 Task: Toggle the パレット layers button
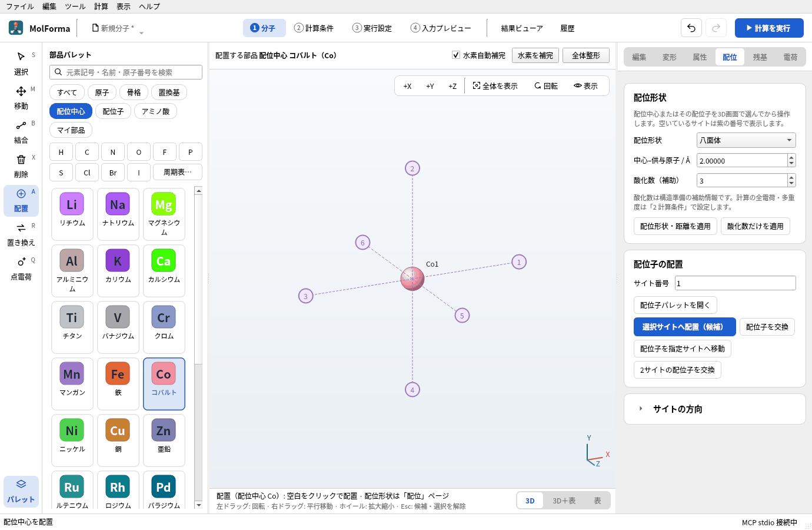click(x=21, y=491)
